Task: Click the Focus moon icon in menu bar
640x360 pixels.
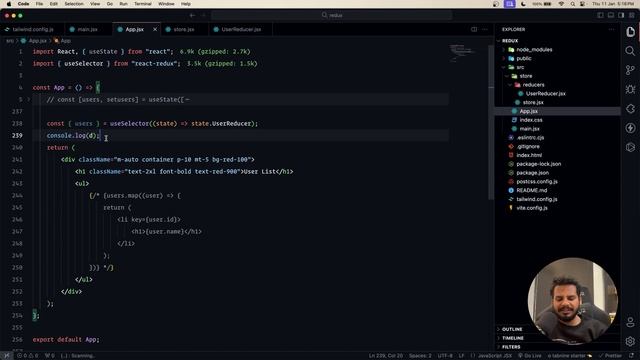Action: click(x=523, y=4)
